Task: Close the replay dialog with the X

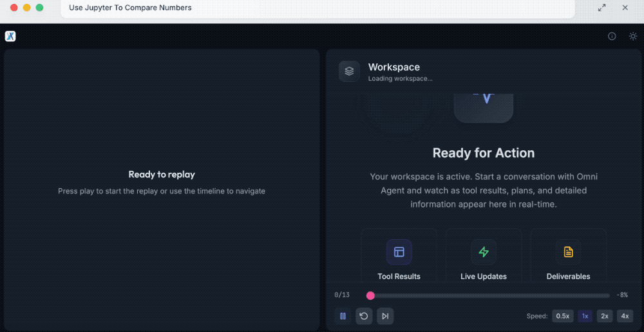Action: [x=625, y=8]
